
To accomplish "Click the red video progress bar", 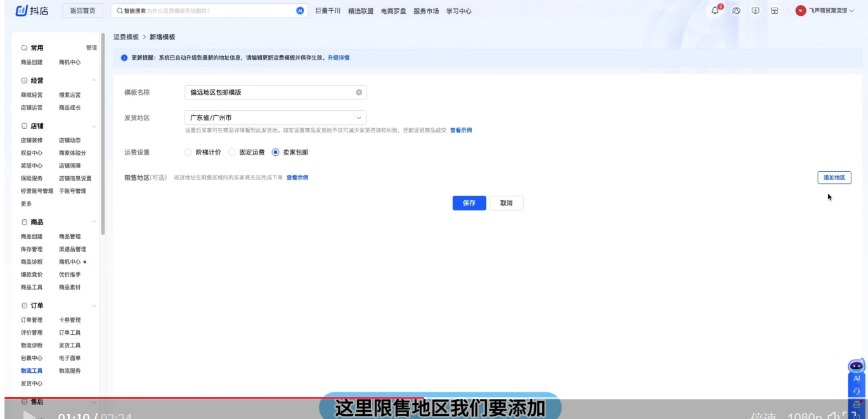I will click(x=214, y=397).
